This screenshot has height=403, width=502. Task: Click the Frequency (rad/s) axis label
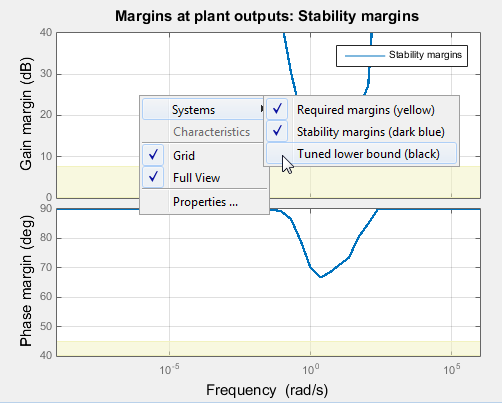(267, 390)
